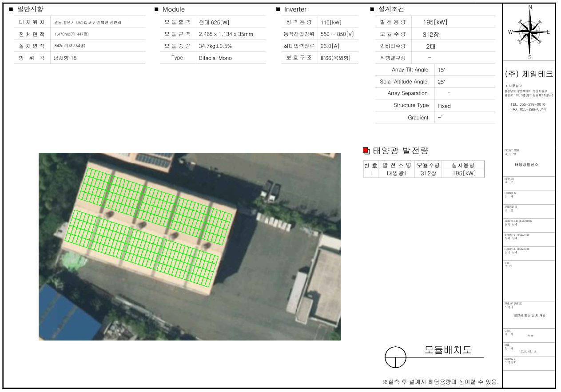Click the square bullet beside 설계조건
561x392 pixels.
372,9
